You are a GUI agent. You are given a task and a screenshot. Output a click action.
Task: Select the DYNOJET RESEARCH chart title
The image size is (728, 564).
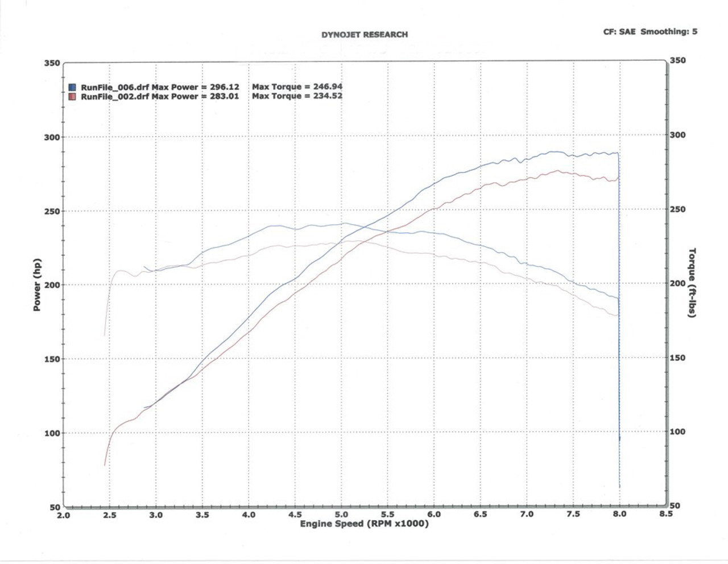pos(365,35)
